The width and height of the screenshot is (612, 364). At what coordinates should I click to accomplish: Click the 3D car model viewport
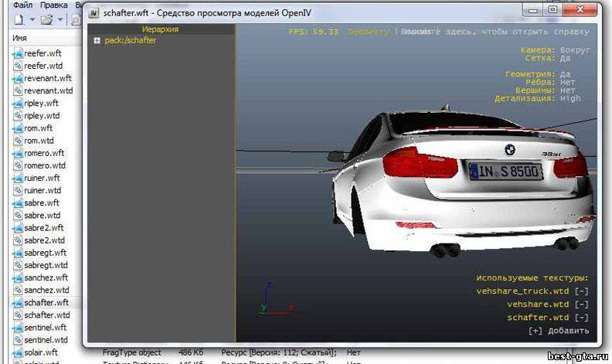tap(416, 184)
